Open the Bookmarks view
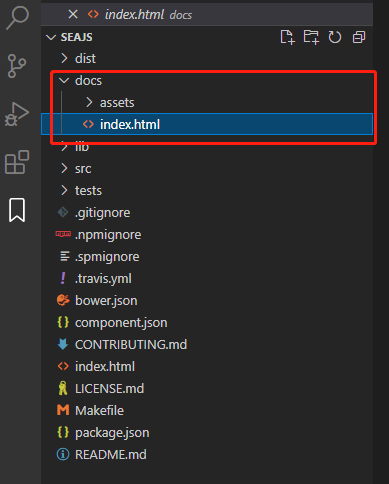 (x=17, y=210)
